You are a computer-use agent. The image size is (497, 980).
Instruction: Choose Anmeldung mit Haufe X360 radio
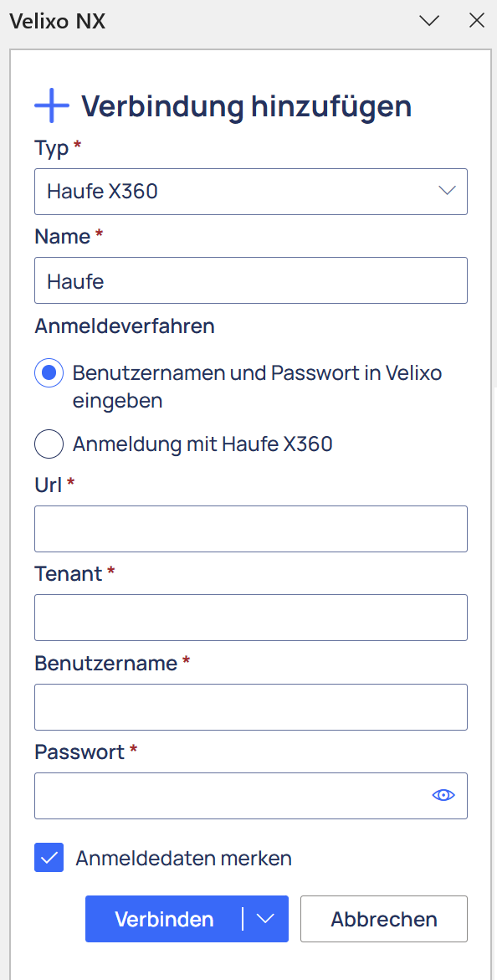pyautogui.click(x=49, y=444)
